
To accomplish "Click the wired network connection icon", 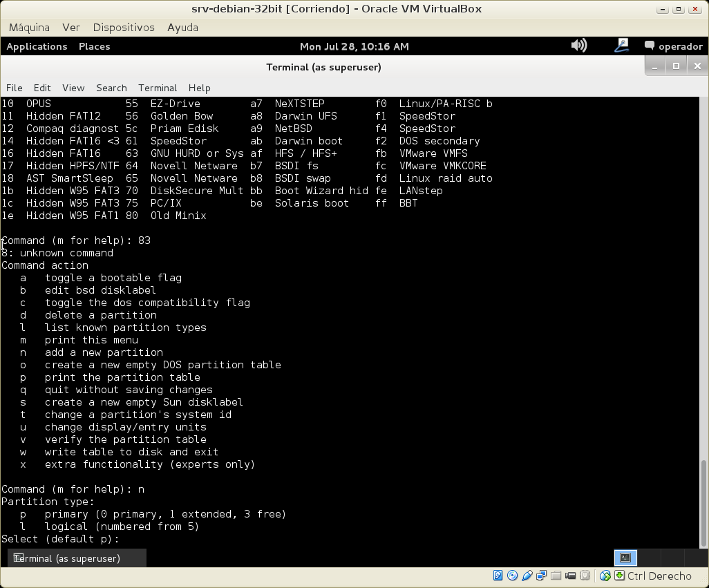I will 621,46.
